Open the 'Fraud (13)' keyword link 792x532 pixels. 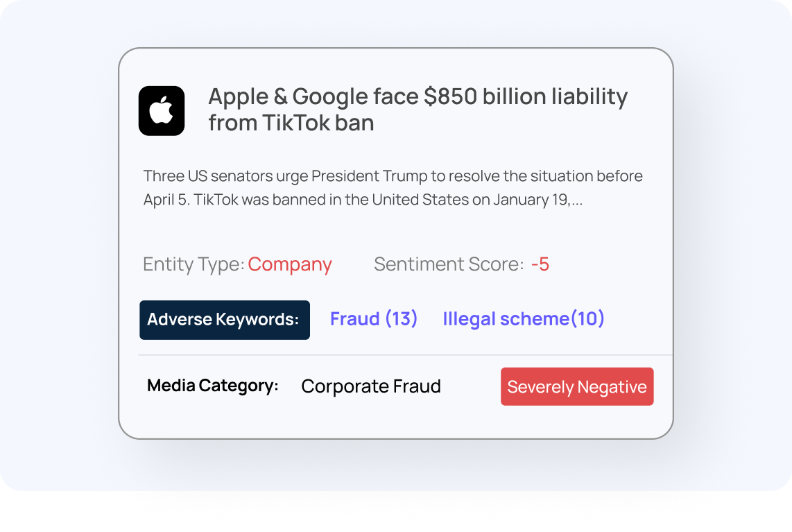[x=374, y=319]
